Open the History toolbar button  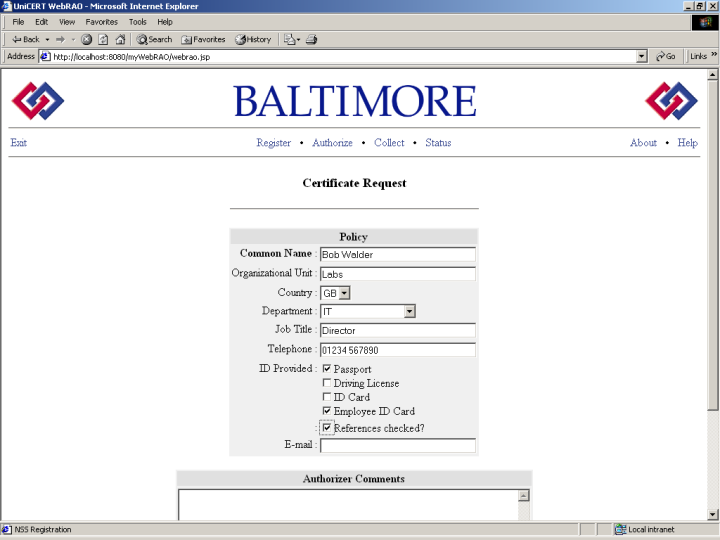click(x=253, y=39)
